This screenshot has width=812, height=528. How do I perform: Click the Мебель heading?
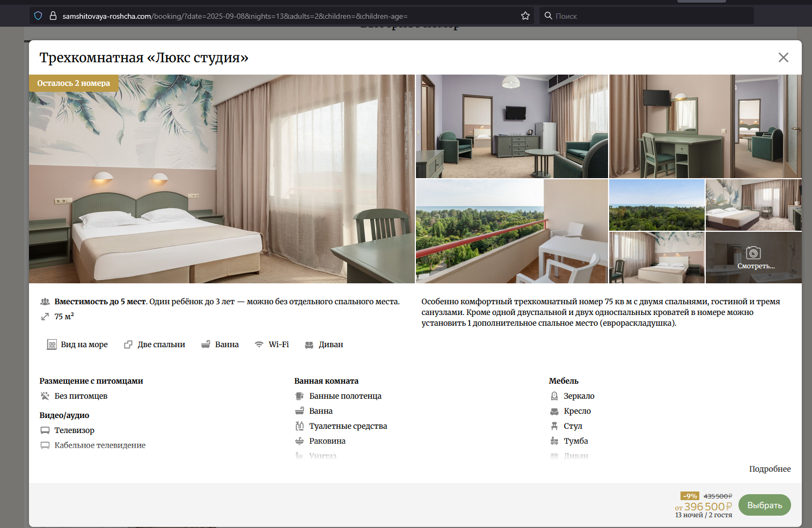point(564,381)
